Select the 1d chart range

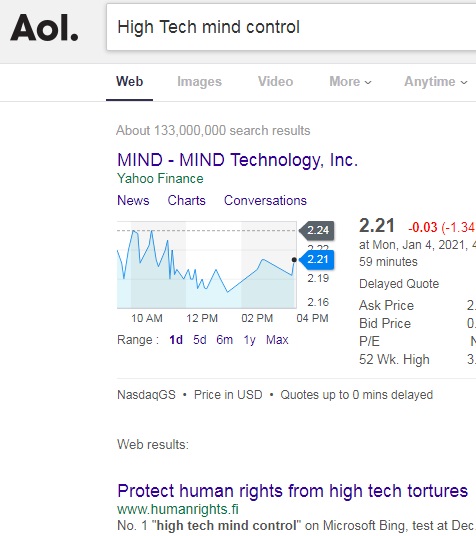[x=176, y=340]
